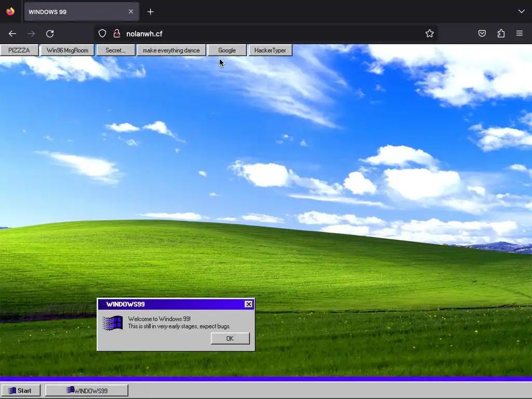Launch the HackerTyper button
532x399 pixels.
pos(270,50)
